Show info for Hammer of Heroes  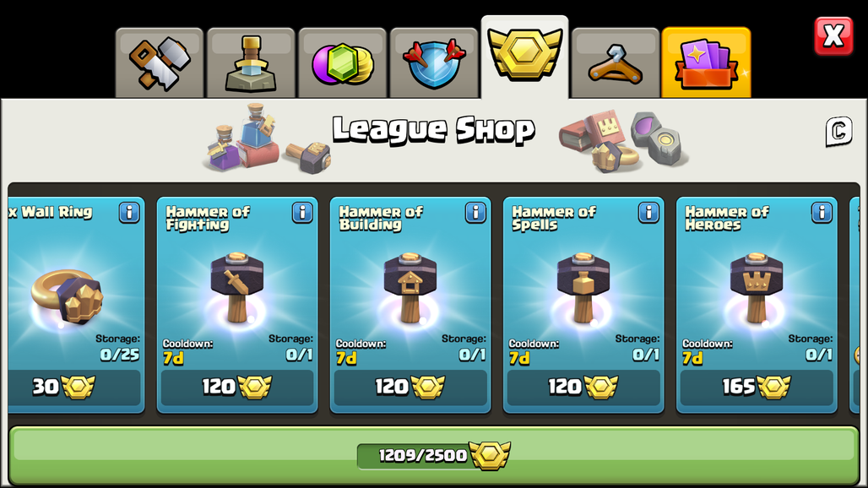[x=822, y=213]
